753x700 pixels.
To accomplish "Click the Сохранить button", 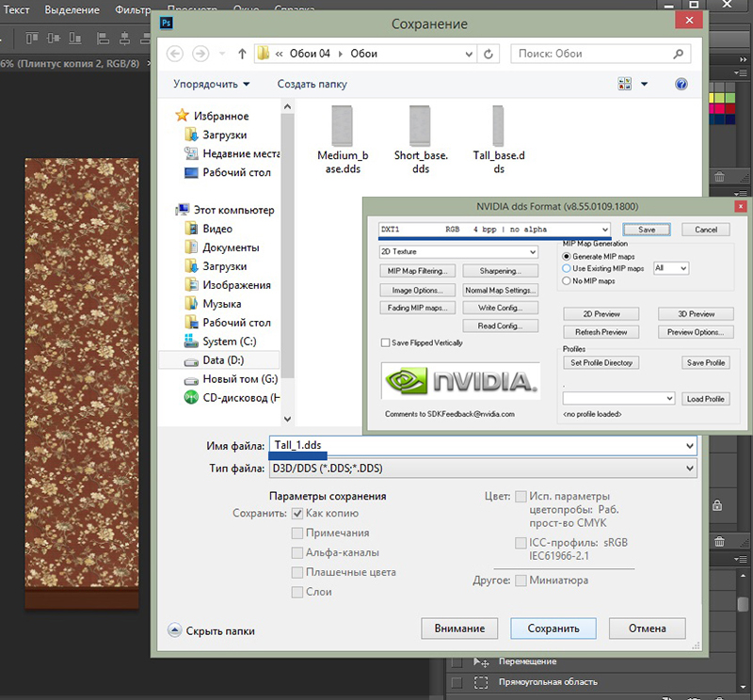I will pyautogui.click(x=553, y=628).
